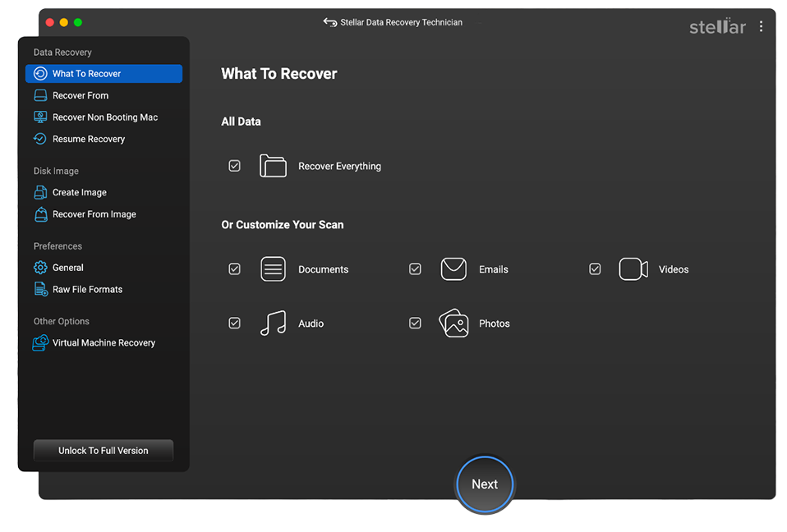Open Virtual Machine Recovery option
787x532 pixels.
(104, 343)
